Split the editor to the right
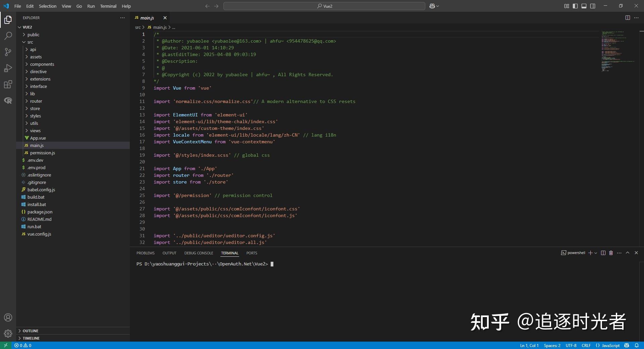 point(628,18)
